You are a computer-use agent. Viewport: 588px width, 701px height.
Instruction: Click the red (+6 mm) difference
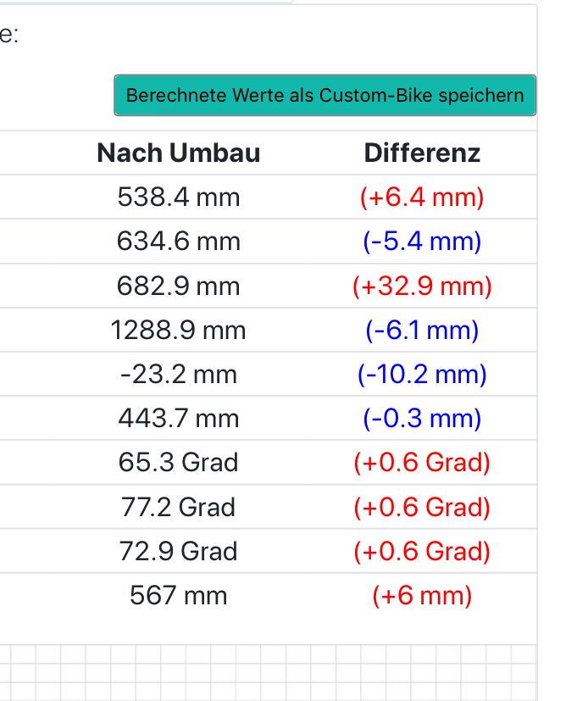pos(422,595)
